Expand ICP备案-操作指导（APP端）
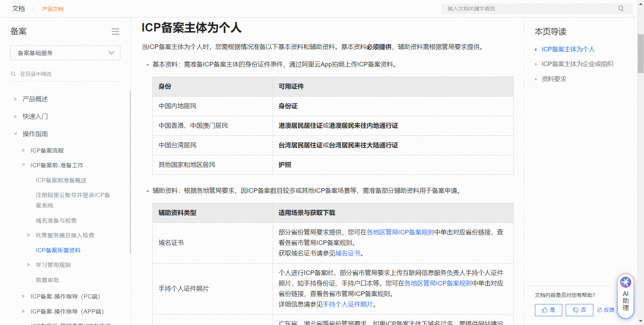Image resolution: width=644 pixels, height=325 pixels. click(x=23, y=311)
